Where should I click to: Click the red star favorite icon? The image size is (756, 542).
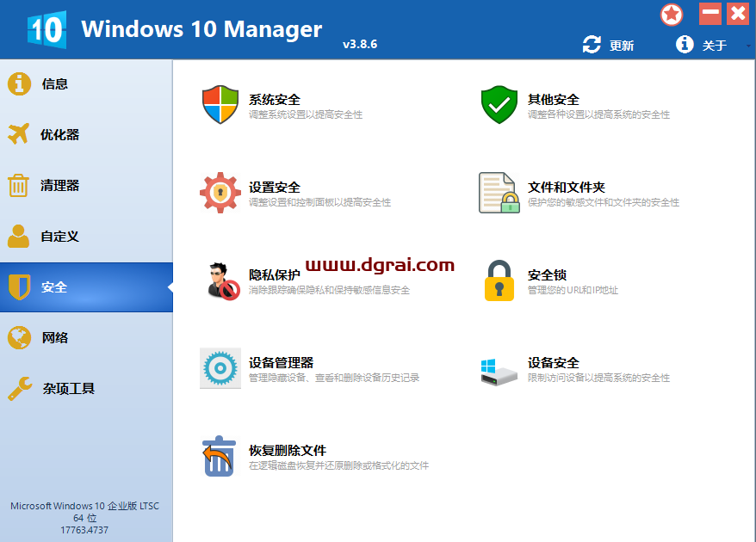click(x=672, y=15)
